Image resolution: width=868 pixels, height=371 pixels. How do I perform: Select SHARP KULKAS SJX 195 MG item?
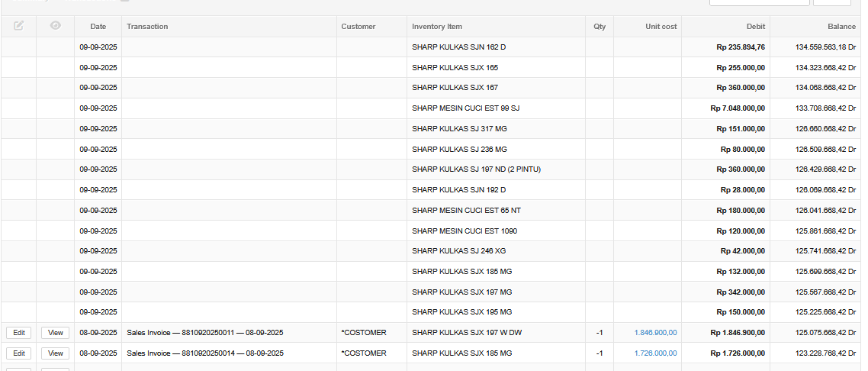(x=461, y=311)
